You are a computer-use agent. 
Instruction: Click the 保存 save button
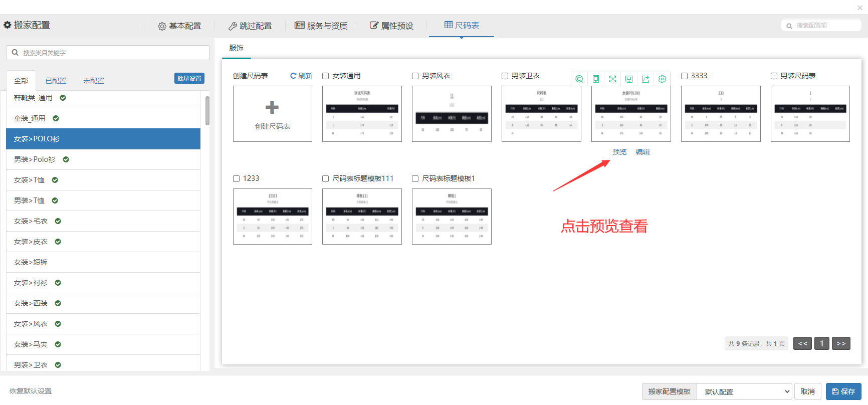coord(843,391)
